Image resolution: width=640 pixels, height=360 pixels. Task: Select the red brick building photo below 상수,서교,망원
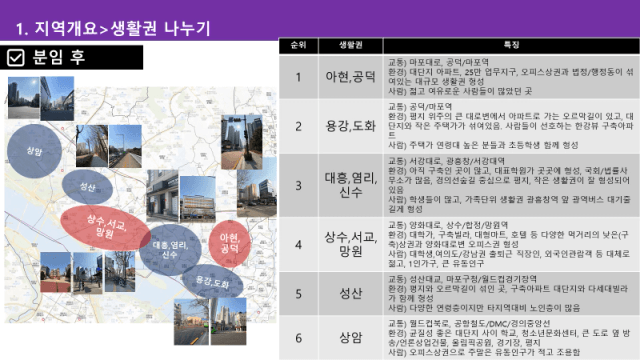(56, 272)
